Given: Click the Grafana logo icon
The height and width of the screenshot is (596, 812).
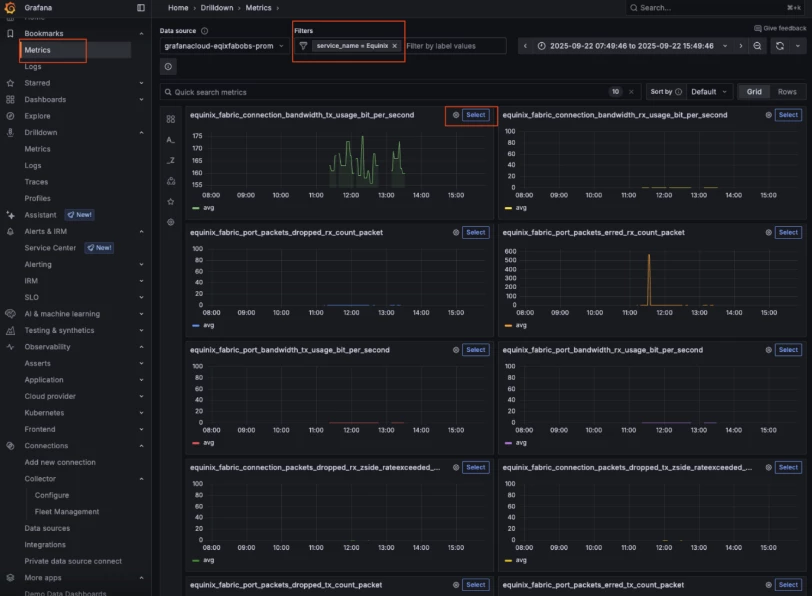Looking at the screenshot, I should click(9, 8).
